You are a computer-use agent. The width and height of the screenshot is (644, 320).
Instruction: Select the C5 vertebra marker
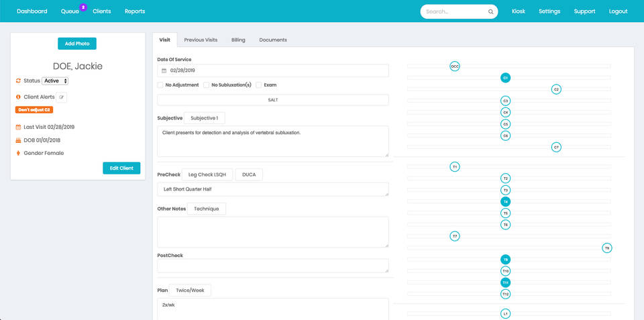pyautogui.click(x=506, y=124)
